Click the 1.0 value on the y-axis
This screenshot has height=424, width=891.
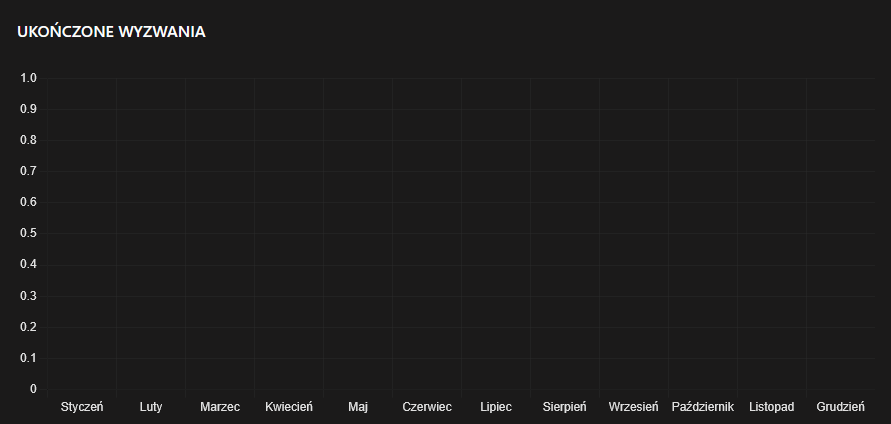pos(28,78)
